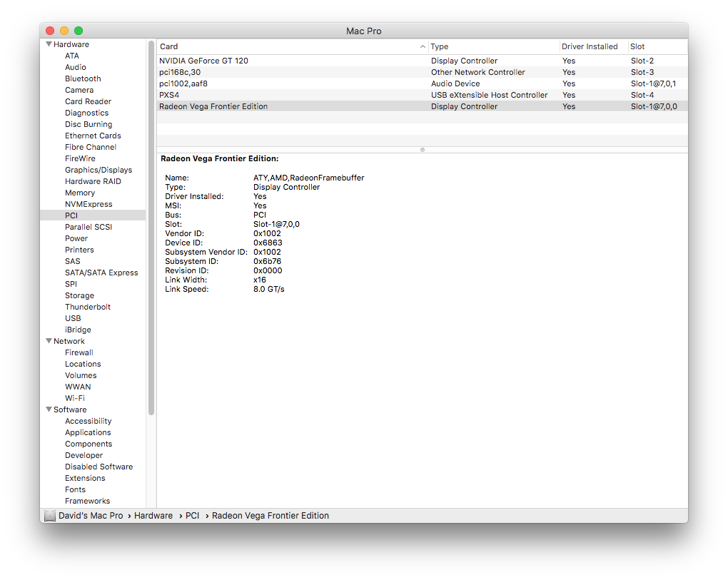Open Firewall under Network
The image size is (728, 580).
click(79, 352)
